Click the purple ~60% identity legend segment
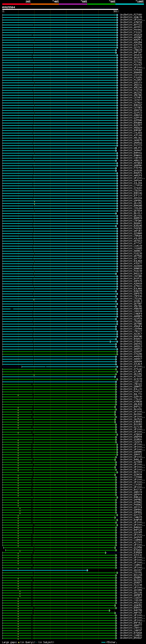This screenshot has width=146, height=644. click(73, 4)
